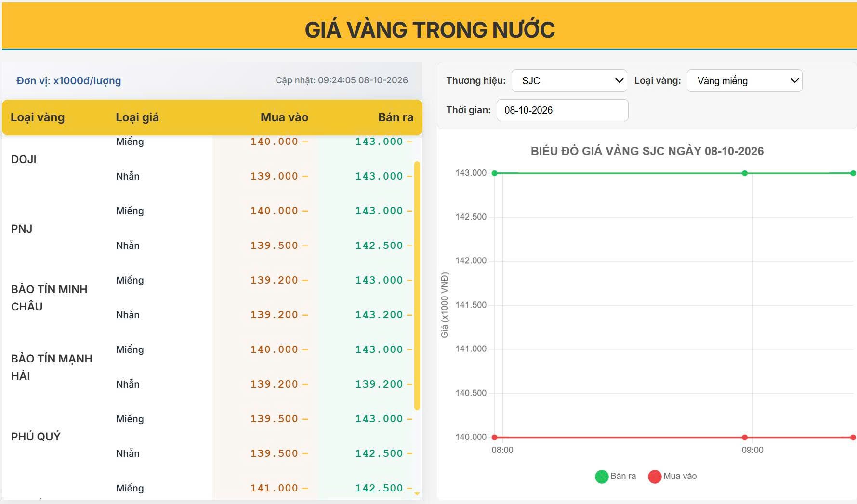
Task: Click the green Bán ra point at 09:00
Action: (x=745, y=173)
